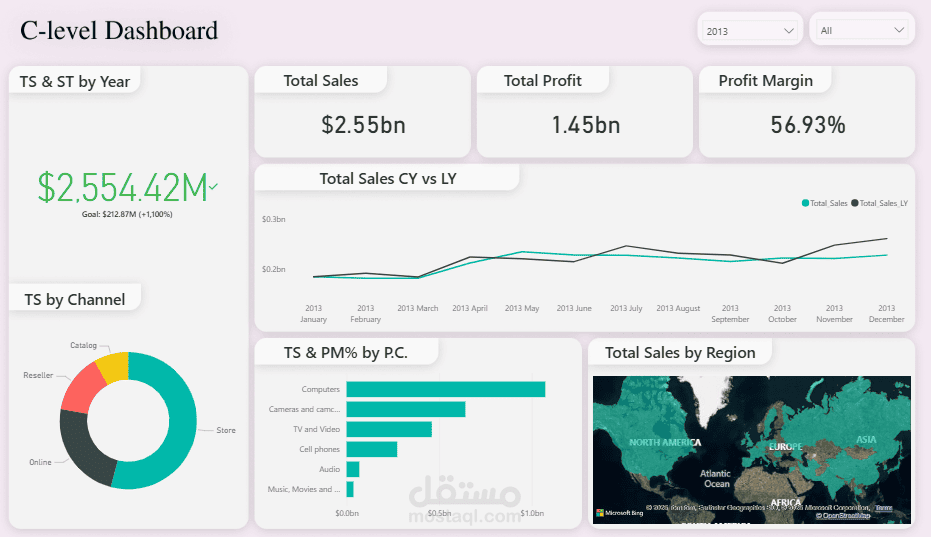Click the TS & ST by Year title

click(x=75, y=82)
